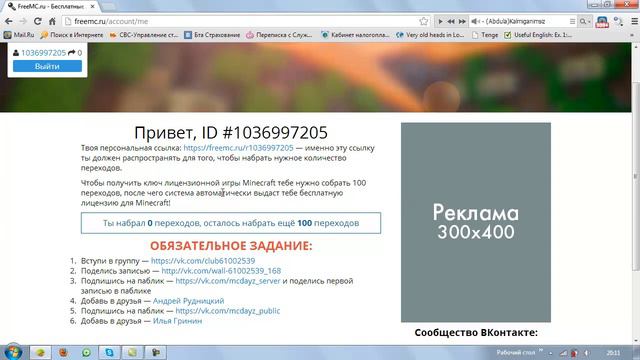Screen dimensions: 640x360
Task: Click the browser forward arrow
Action: pyautogui.click(x=23, y=21)
